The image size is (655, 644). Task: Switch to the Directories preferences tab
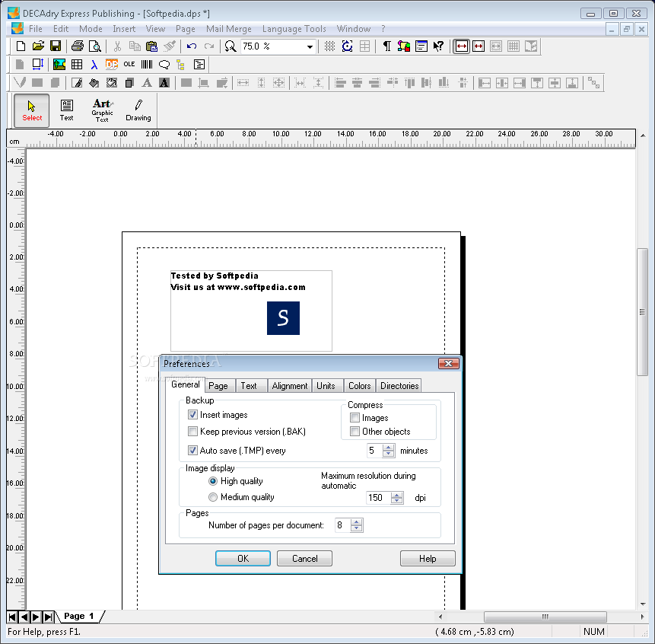(399, 386)
